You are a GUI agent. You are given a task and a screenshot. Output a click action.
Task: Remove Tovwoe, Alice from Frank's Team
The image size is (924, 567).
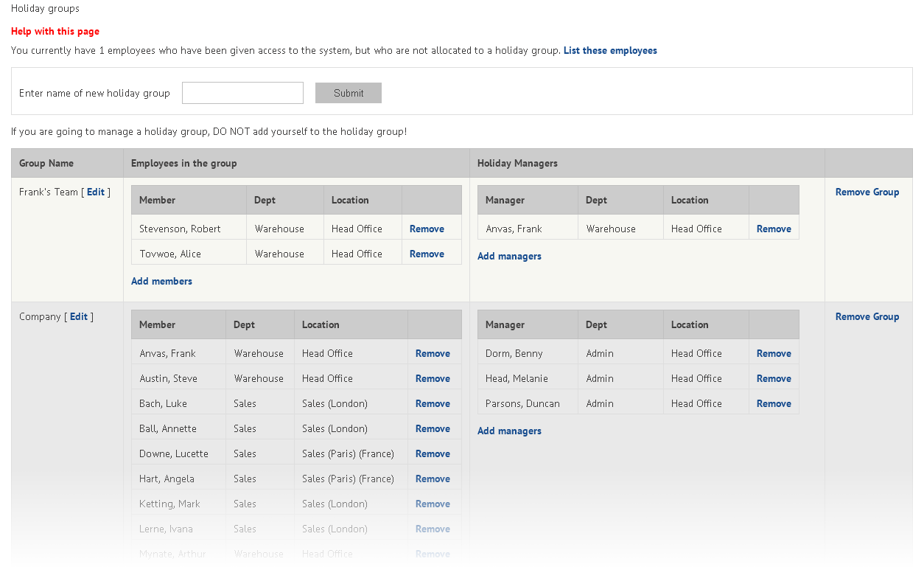[427, 253]
